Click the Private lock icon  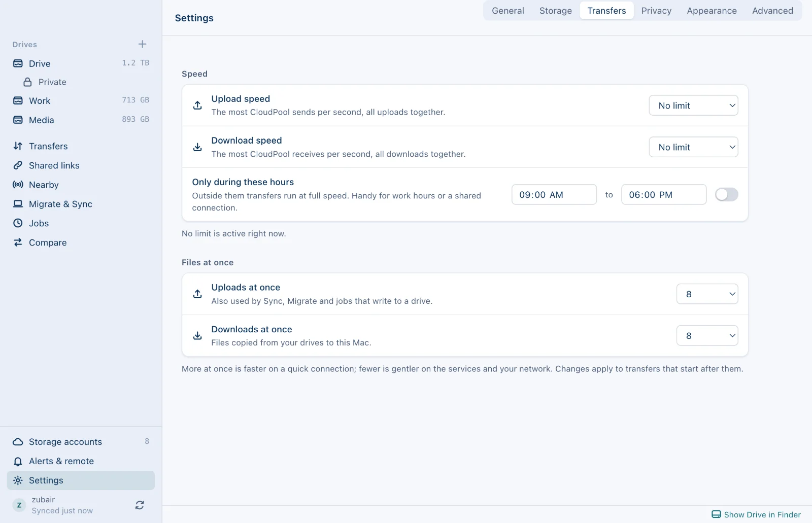click(x=28, y=82)
